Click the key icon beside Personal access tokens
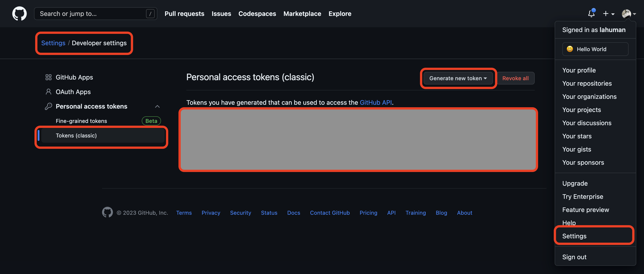 coord(48,106)
